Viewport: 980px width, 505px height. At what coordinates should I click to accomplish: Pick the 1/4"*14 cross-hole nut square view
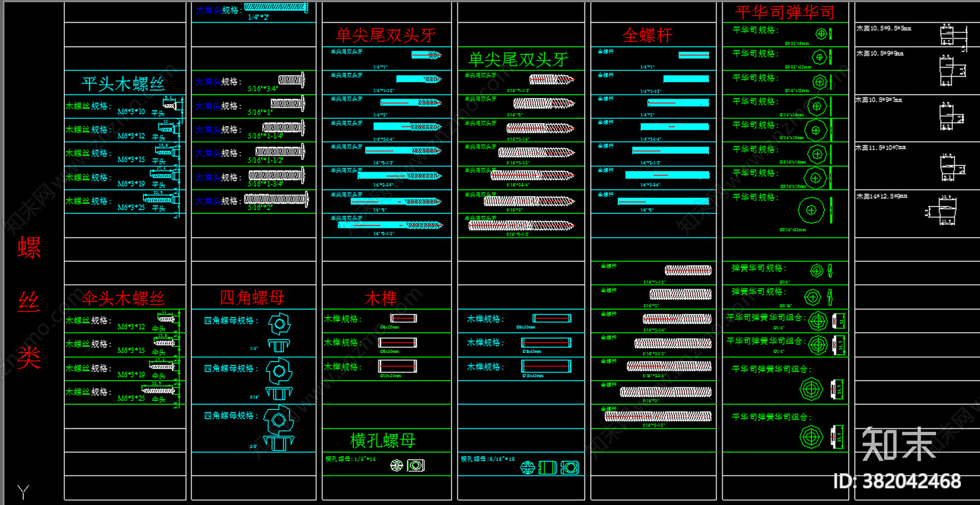point(416,466)
